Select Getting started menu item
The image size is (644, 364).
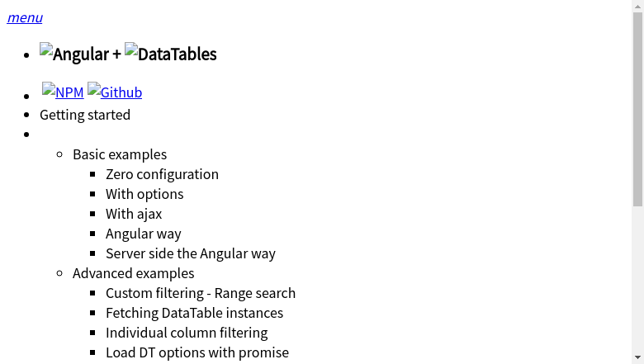click(85, 115)
